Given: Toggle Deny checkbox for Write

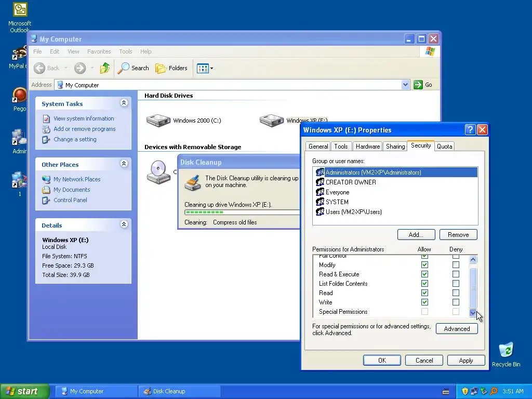Looking at the screenshot, I should 456,302.
